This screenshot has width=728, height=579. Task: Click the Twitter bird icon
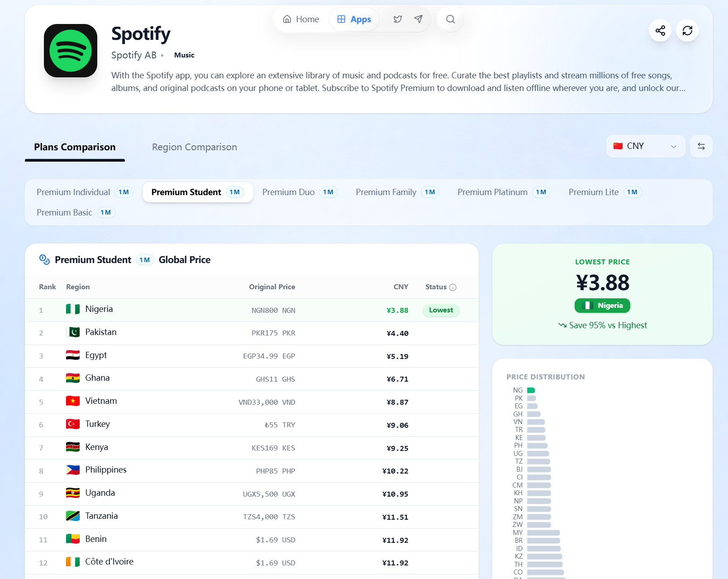(398, 19)
